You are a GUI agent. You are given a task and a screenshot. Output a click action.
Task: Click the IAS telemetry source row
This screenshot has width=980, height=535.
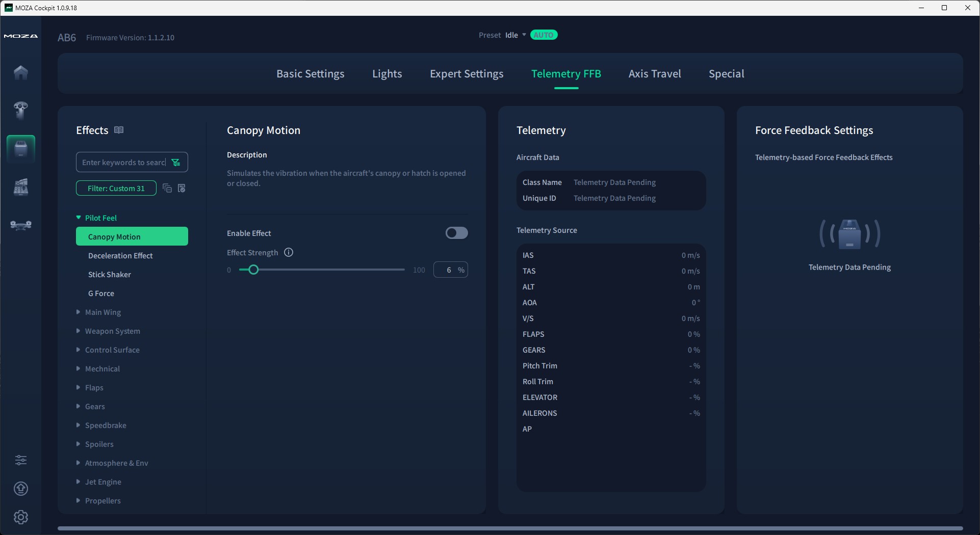point(611,255)
